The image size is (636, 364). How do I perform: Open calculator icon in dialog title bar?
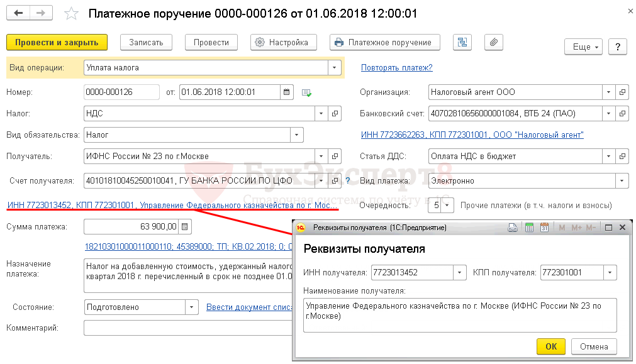[x=529, y=228]
